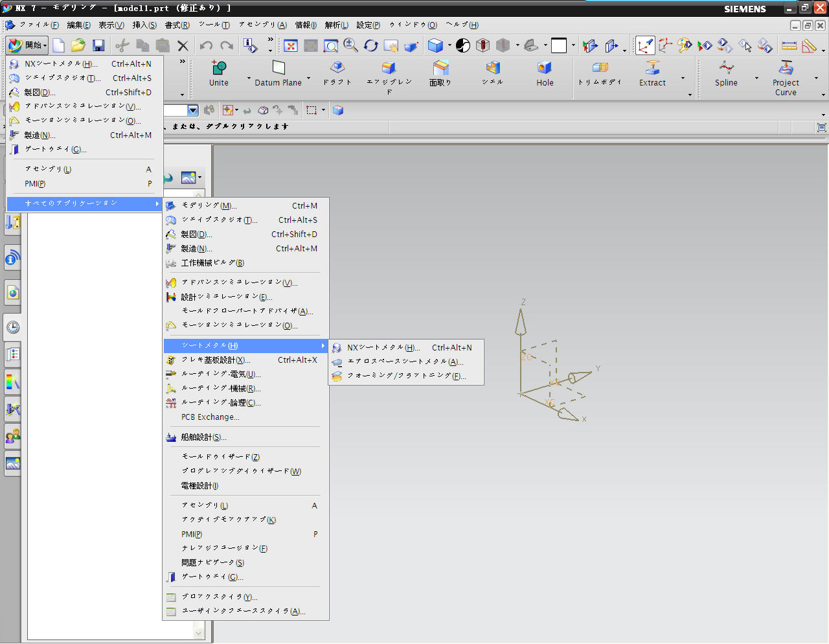Expand the Datum Plane dropdown arrow
The width and height of the screenshot is (829, 644).
pos(308,78)
